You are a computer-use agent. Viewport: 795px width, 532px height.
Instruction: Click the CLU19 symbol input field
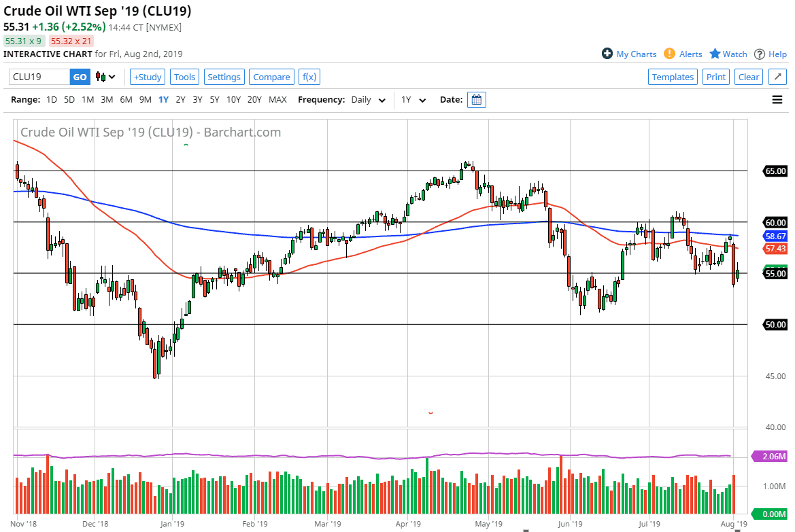point(39,77)
